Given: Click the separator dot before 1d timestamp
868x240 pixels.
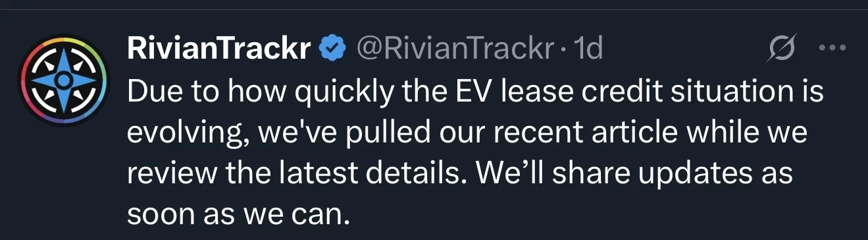Looking at the screenshot, I should pyautogui.click(x=564, y=50).
